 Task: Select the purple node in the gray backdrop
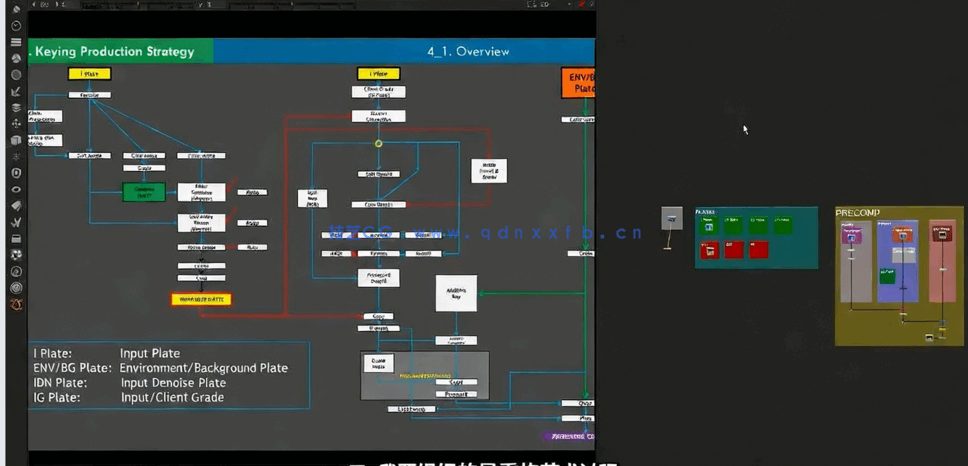pos(851,233)
